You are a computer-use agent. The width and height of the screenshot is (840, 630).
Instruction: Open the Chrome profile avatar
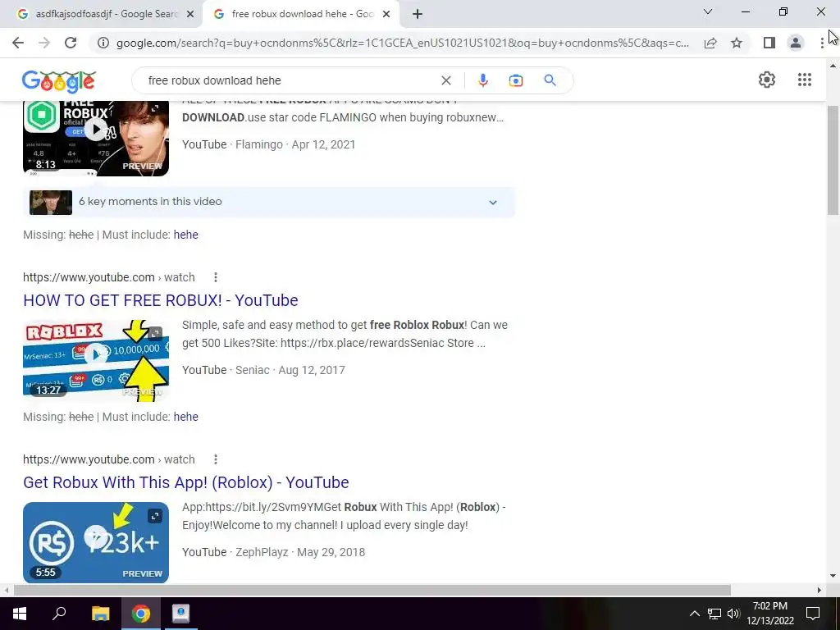pos(796,43)
